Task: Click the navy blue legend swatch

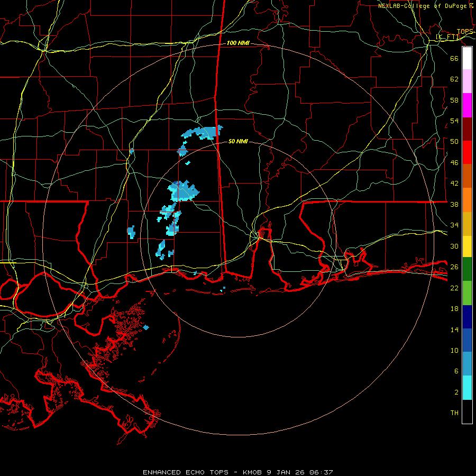Action: point(467,317)
